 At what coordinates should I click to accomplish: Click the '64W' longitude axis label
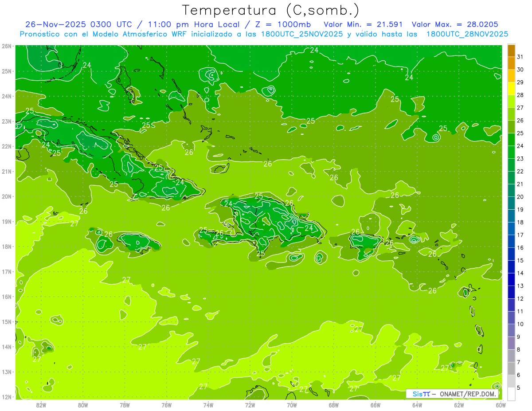tap(417, 405)
